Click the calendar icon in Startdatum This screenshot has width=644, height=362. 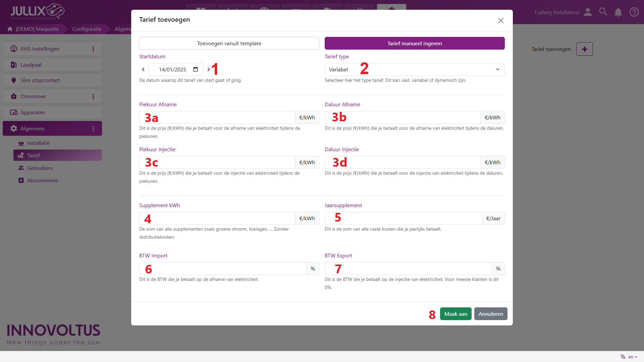(x=196, y=69)
